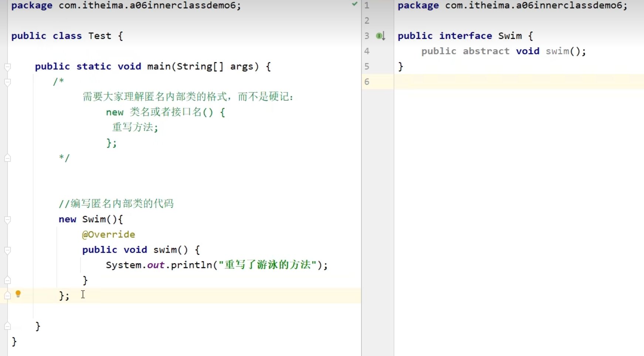Click line number 6 in right editor gutter
This screenshot has height=356, width=644.
(367, 82)
